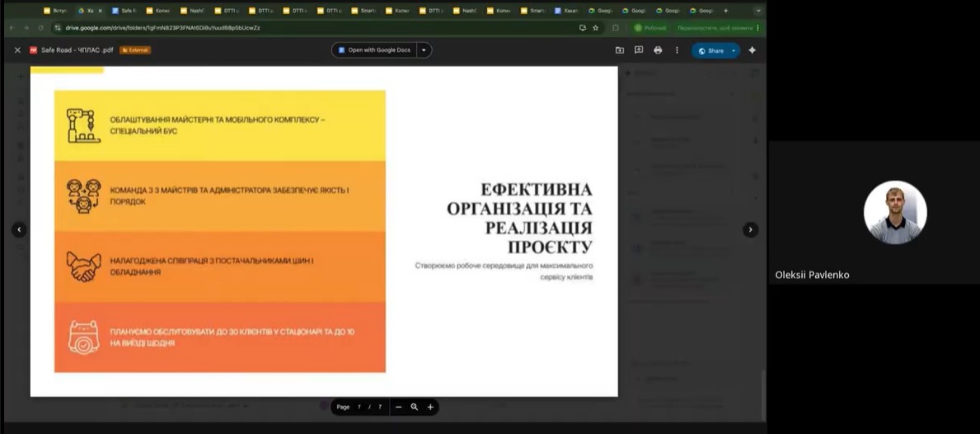The width and height of the screenshot is (980, 434).
Task: Click the Open with Google Docs button
Action: (374, 50)
